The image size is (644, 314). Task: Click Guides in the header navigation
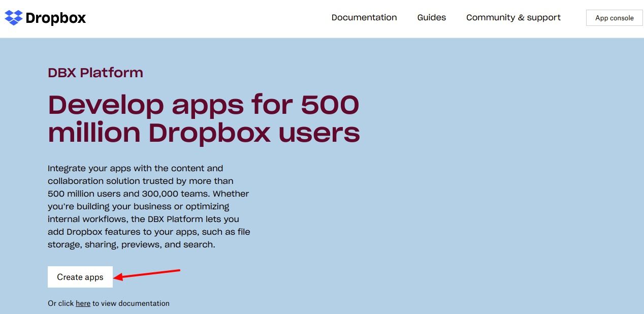(431, 17)
